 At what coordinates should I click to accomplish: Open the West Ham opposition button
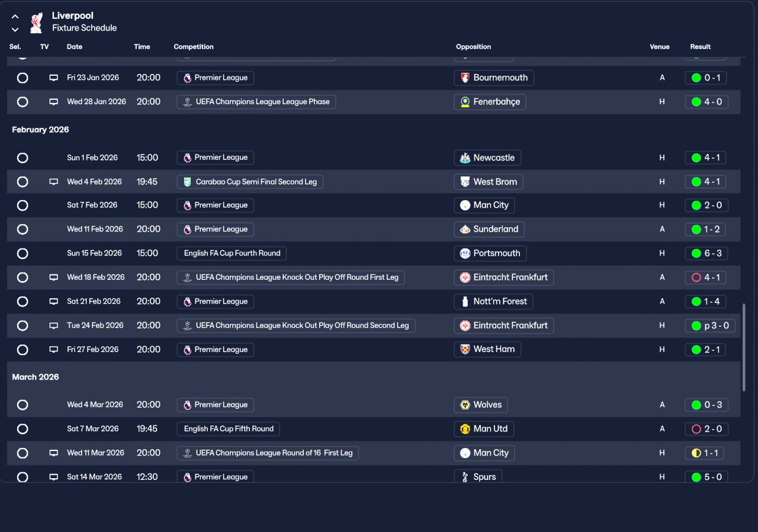488,349
